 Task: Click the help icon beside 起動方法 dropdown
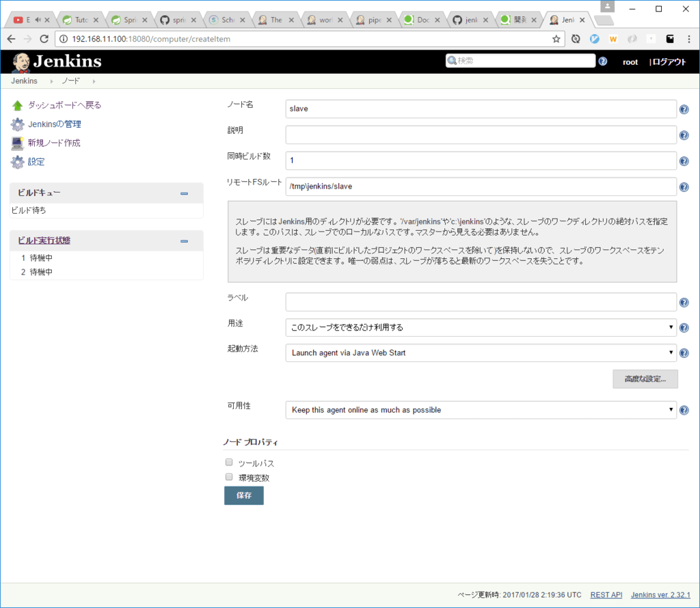pos(684,353)
